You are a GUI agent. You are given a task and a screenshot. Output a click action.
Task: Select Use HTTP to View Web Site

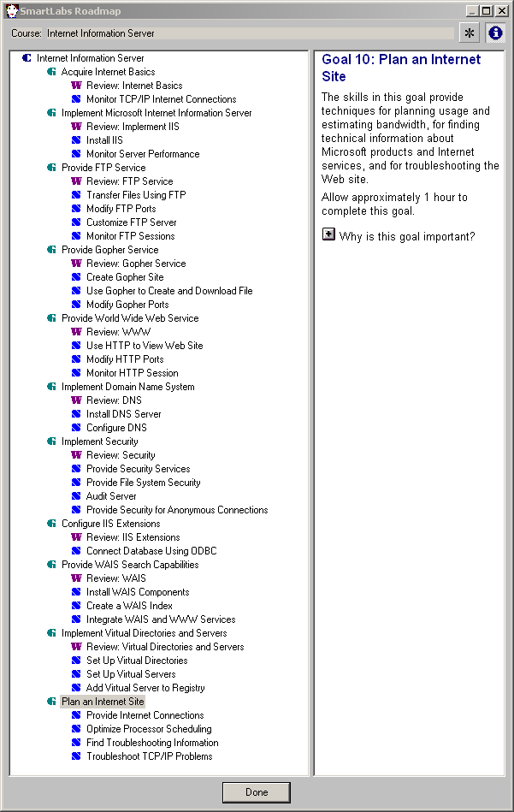145,346
